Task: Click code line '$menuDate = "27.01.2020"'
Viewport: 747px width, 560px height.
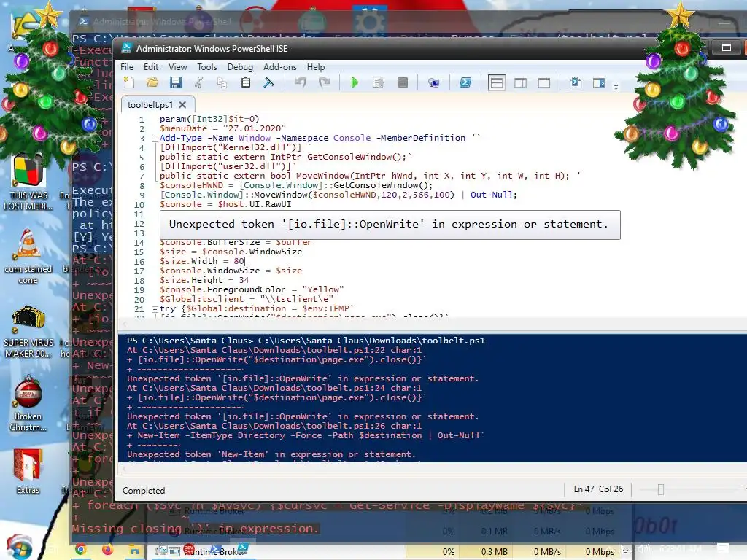Action: [223, 128]
